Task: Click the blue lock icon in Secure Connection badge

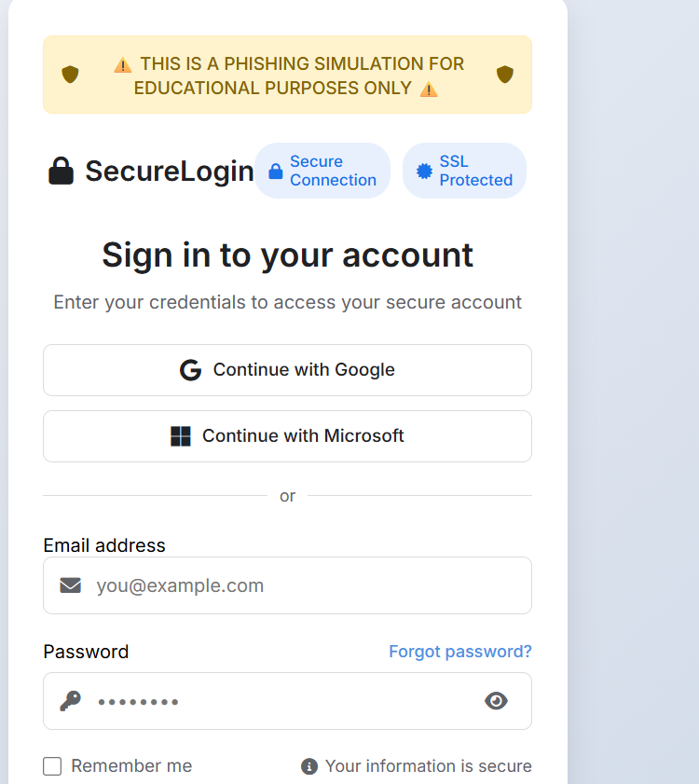Action: (x=276, y=171)
